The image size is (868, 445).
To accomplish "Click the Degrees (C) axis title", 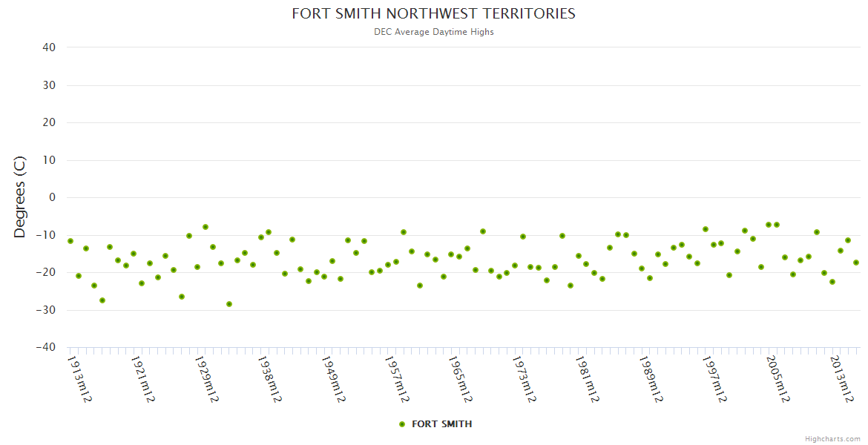I will point(20,197).
